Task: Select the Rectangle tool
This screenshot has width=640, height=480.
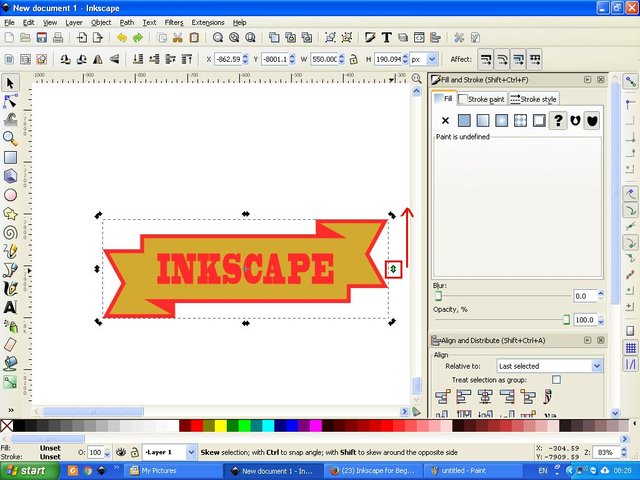Action: click(10, 157)
